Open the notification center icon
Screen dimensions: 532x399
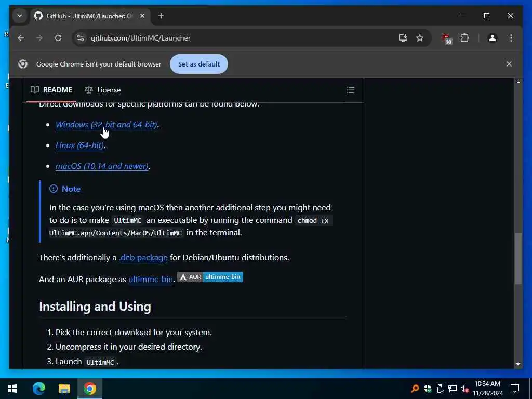pos(515,389)
